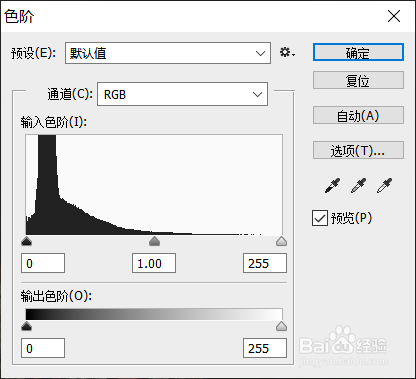The image size is (416, 379).
Task: Click the output black slider handle
Action: [x=26, y=326]
